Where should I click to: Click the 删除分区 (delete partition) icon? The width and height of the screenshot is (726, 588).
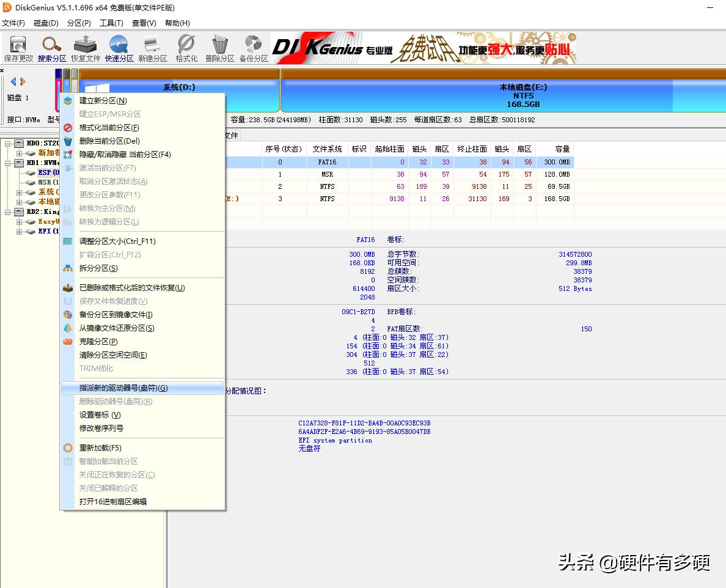click(219, 48)
